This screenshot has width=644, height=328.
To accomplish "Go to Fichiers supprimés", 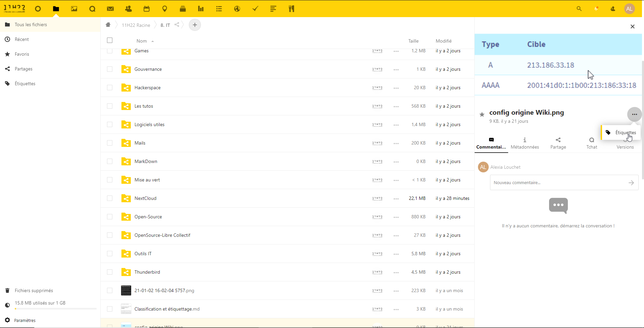I will click(34, 290).
